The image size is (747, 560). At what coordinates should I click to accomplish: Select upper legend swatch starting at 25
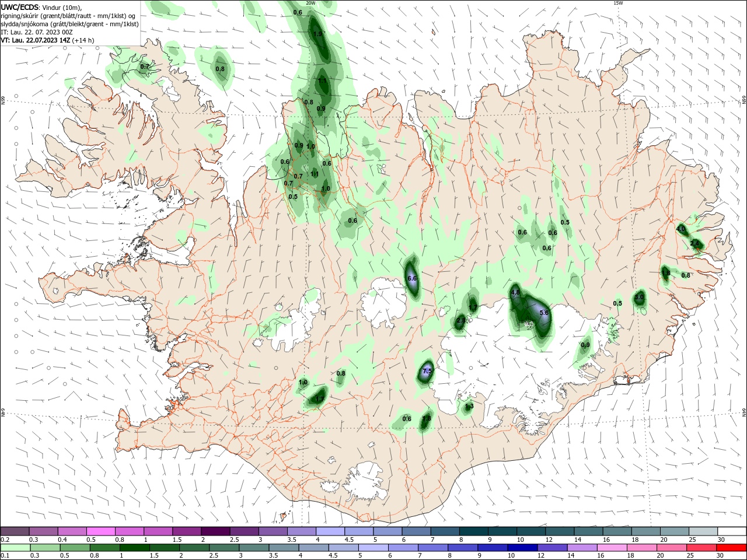click(x=703, y=531)
